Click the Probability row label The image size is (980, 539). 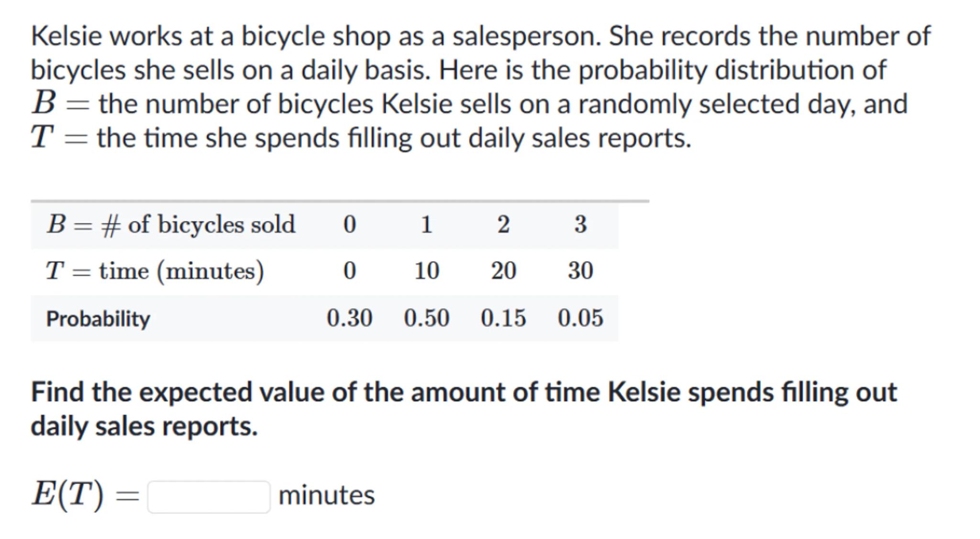click(98, 319)
